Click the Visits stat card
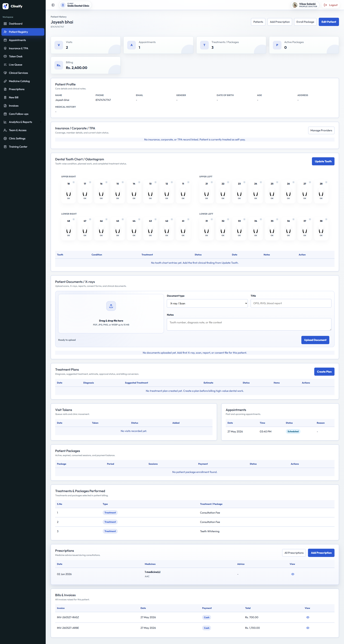This screenshot has height=644, width=344. pyautogui.click(x=85, y=45)
